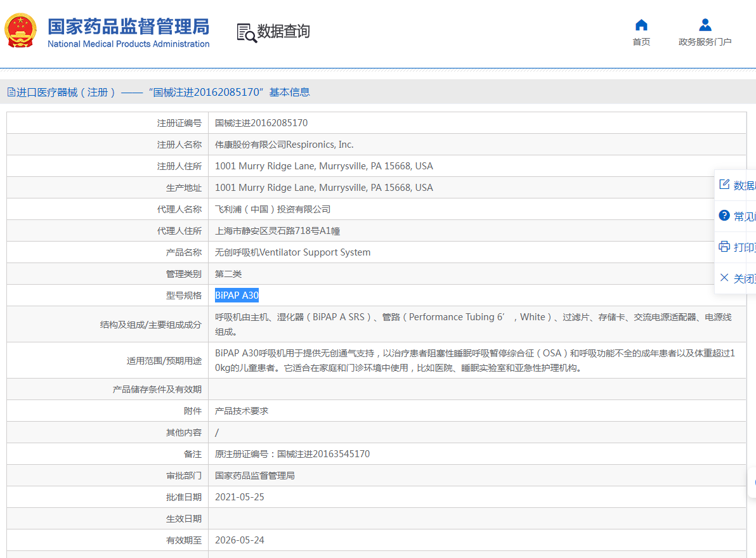Click the national emblem logo
Image resolution: width=756 pixels, height=558 pixels.
pyautogui.click(x=21, y=31)
